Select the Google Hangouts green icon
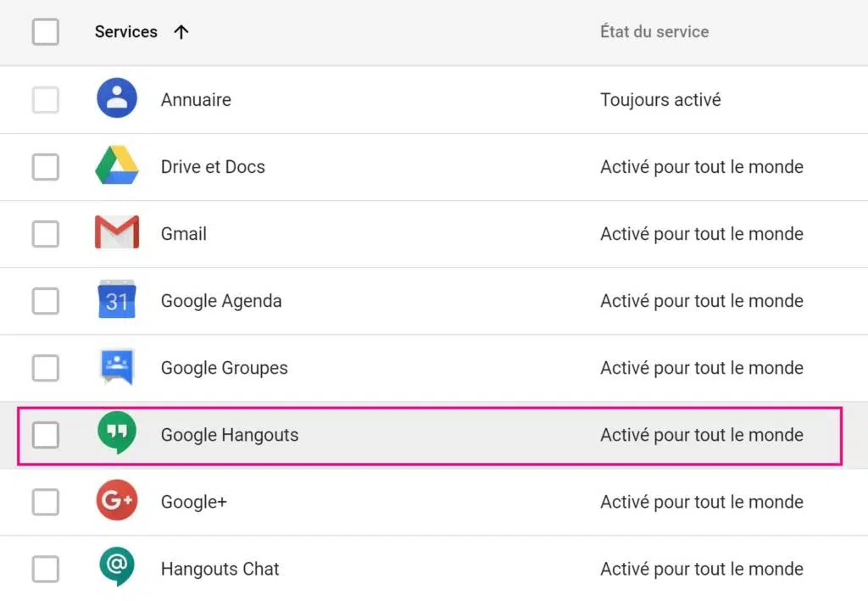The image size is (868, 601). click(x=117, y=433)
